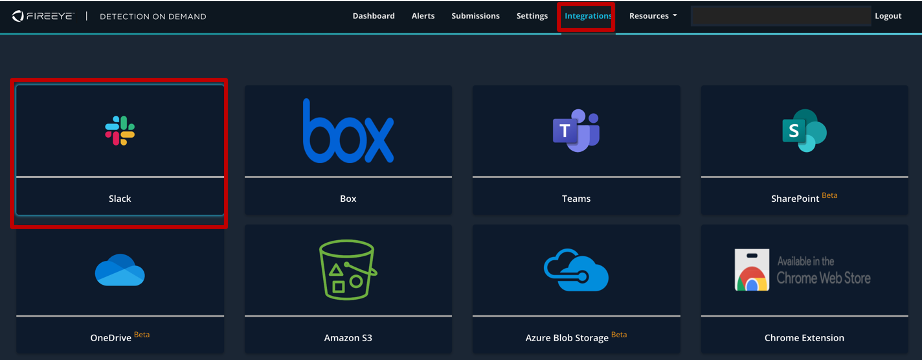This screenshot has height=360, width=922.
Task: Click the blue Box logo
Action: pos(348,131)
